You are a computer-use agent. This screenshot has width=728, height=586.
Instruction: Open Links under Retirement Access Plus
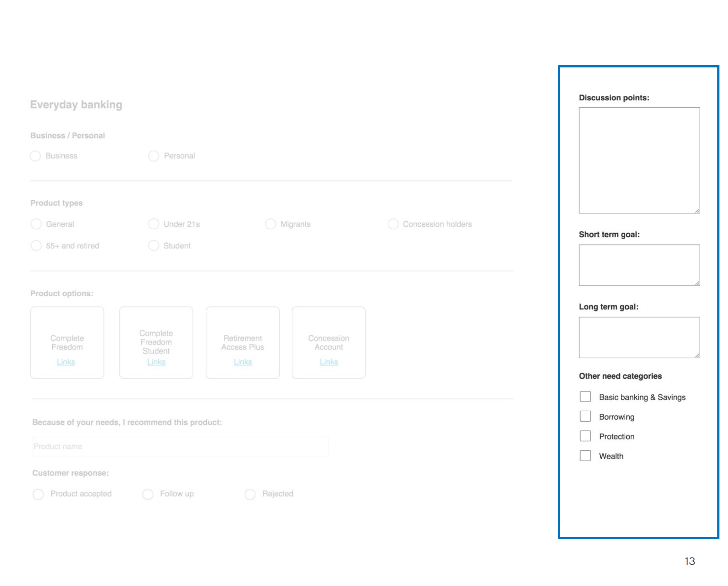click(x=243, y=362)
